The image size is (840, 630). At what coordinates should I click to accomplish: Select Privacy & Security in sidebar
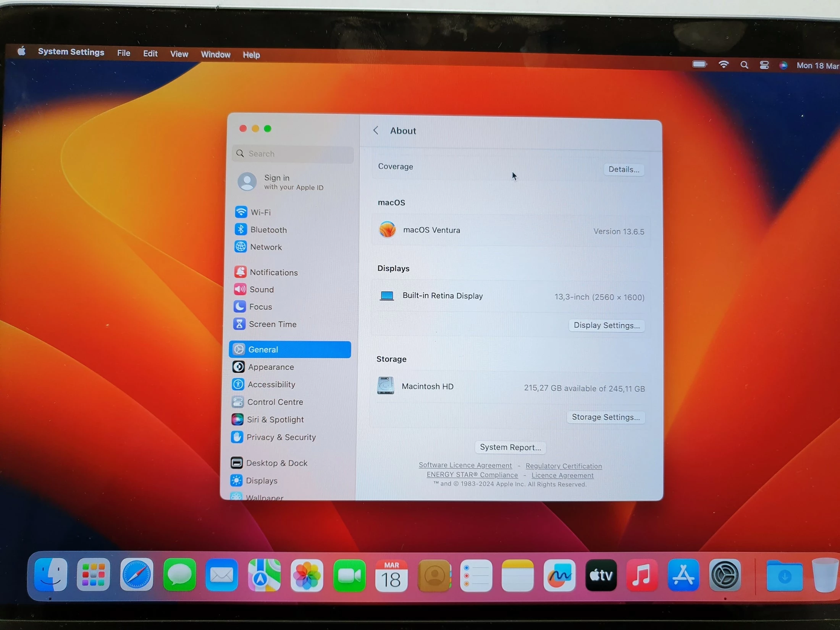[x=288, y=437]
